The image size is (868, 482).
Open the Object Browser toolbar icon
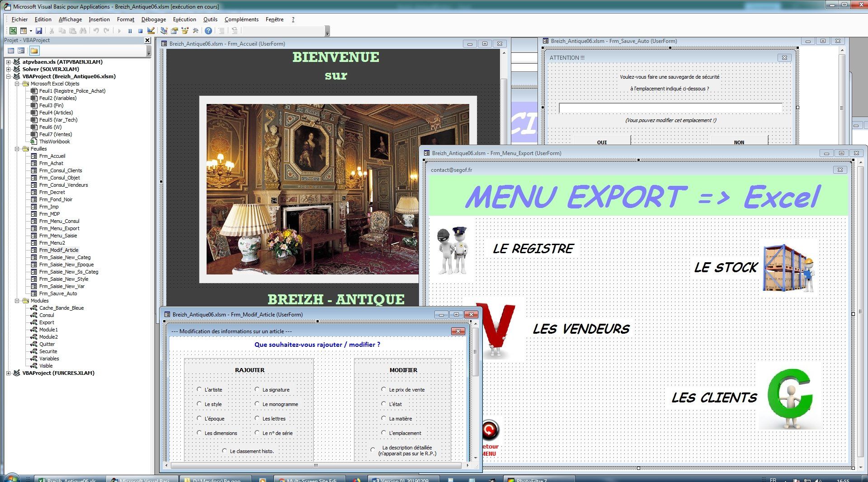(x=185, y=31)
